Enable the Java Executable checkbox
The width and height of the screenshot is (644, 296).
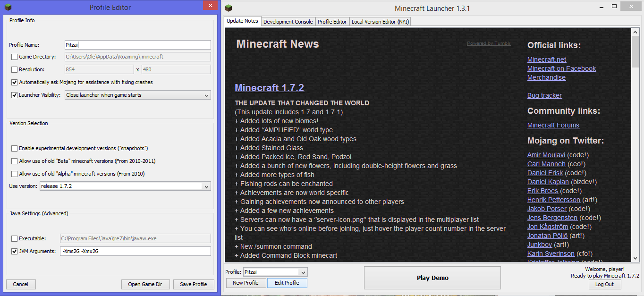pos(14,239)
